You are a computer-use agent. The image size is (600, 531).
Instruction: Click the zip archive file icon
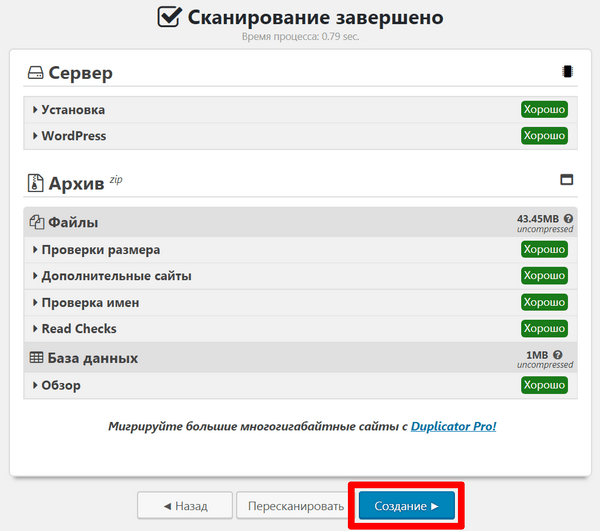[35, 183]
